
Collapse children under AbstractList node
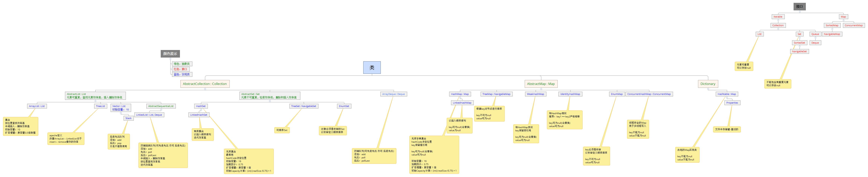pos(95,101)
